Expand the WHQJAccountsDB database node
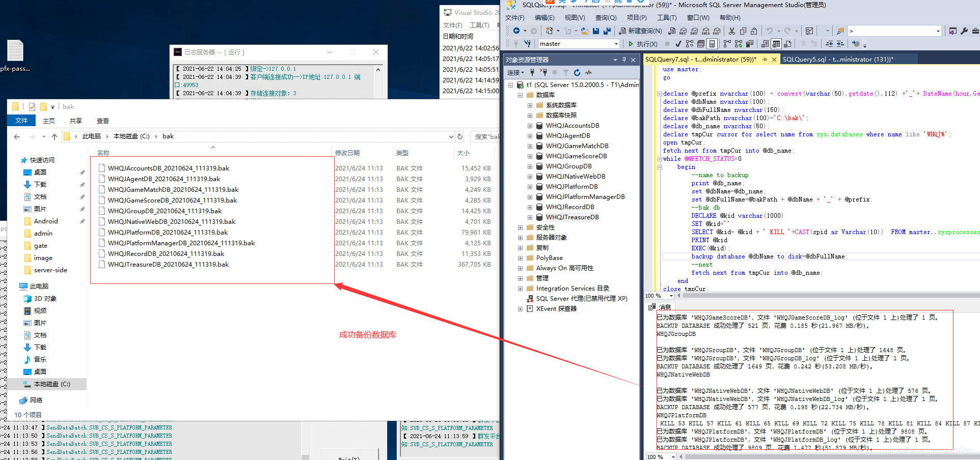 click(530, 126)
